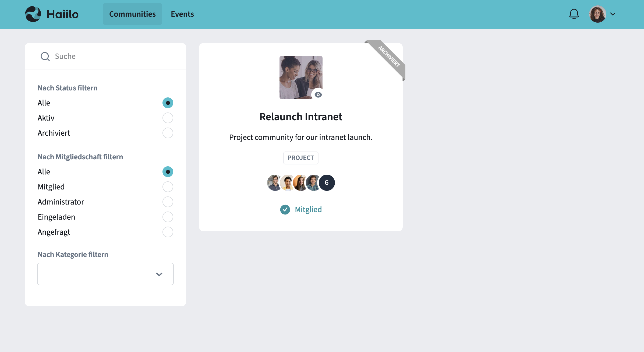This screenshot has width=644, height=352.
Task: Switch to the Events tab
Action: (x=182, y=14)
